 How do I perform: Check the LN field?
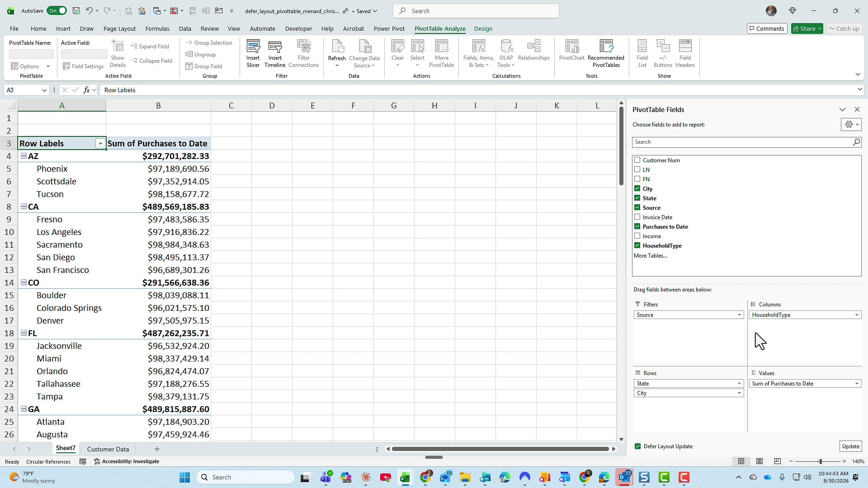click(637, 169)
